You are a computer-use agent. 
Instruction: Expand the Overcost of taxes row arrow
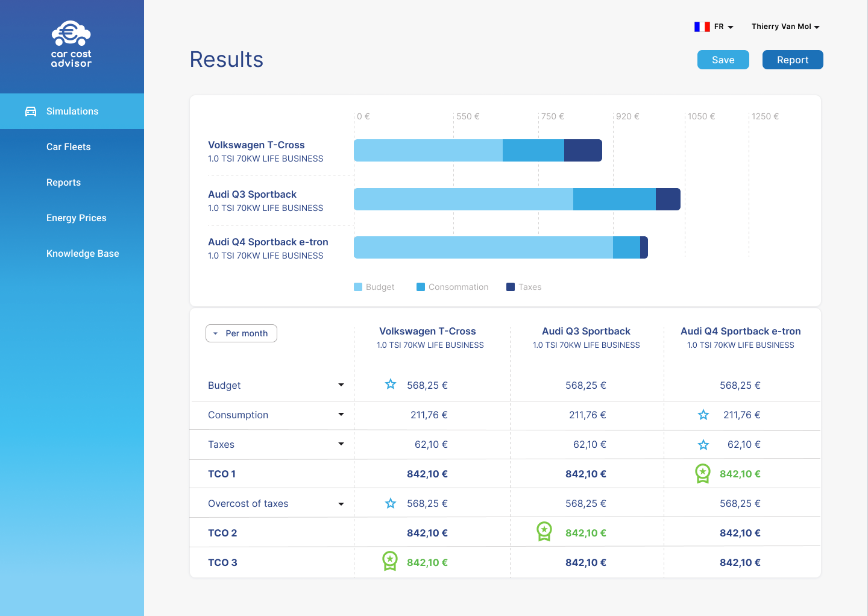tap(341, 504)
